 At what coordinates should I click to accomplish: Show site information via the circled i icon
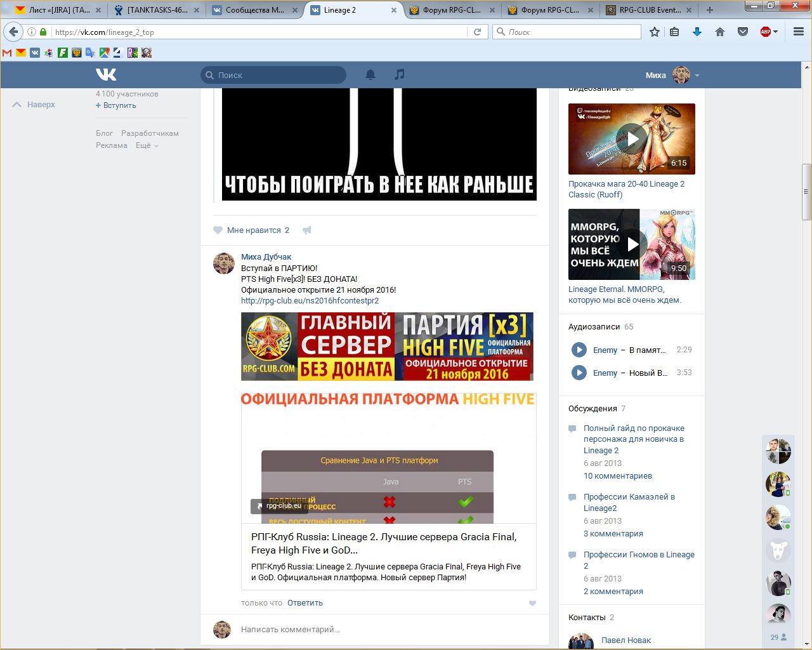(31, 32)
